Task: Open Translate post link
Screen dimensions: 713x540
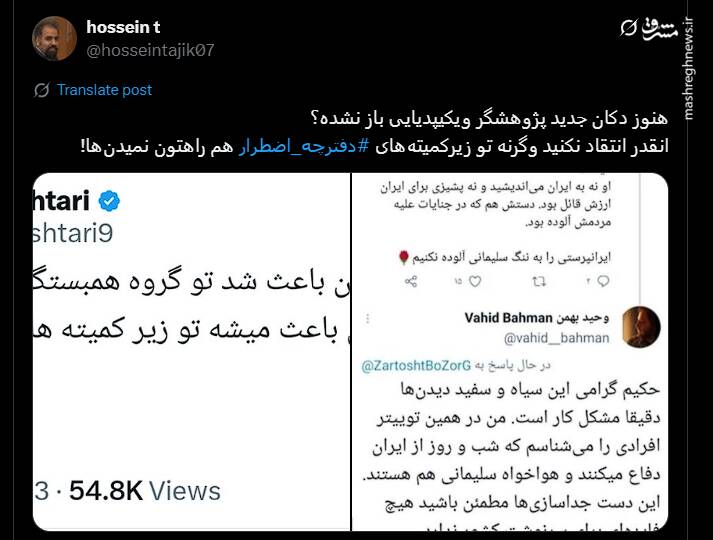Action: (x=104, y=90)
